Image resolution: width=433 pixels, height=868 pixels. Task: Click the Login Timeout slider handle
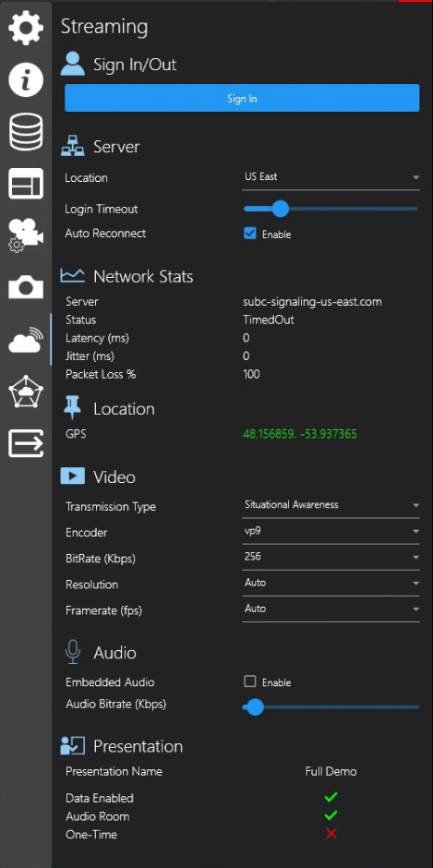pos(280,209)
